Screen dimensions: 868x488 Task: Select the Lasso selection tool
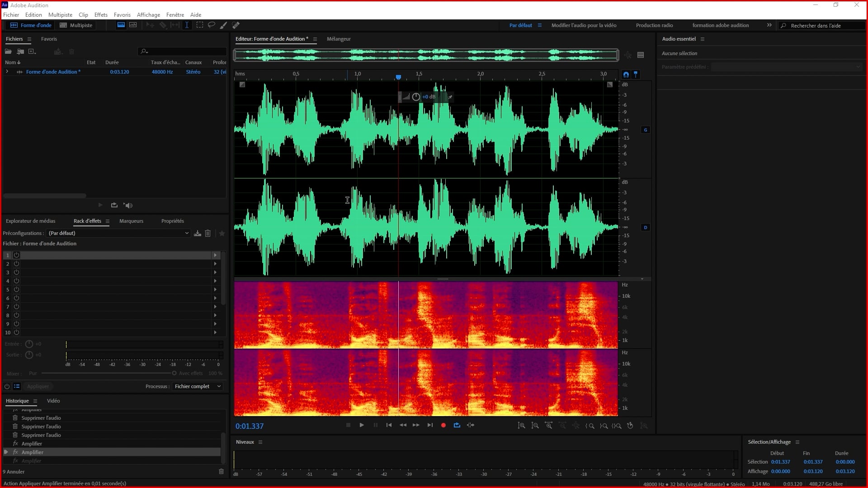211,25
